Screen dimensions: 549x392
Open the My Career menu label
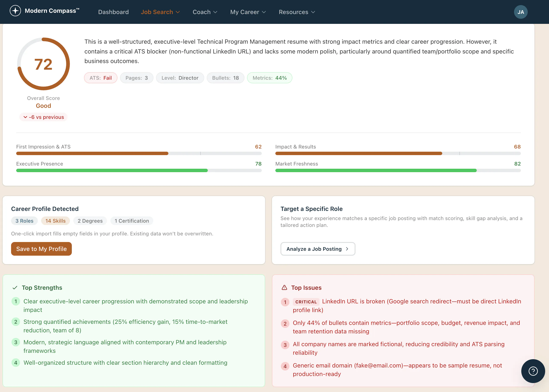coord(245,12)
